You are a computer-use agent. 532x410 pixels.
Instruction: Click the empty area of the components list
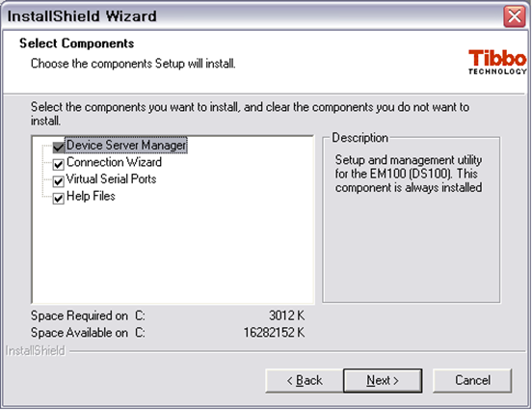(x=173, y=255)
